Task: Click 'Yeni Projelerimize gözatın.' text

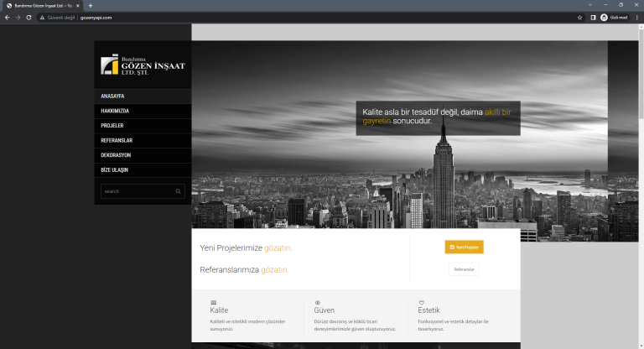Action: [246, 247]
